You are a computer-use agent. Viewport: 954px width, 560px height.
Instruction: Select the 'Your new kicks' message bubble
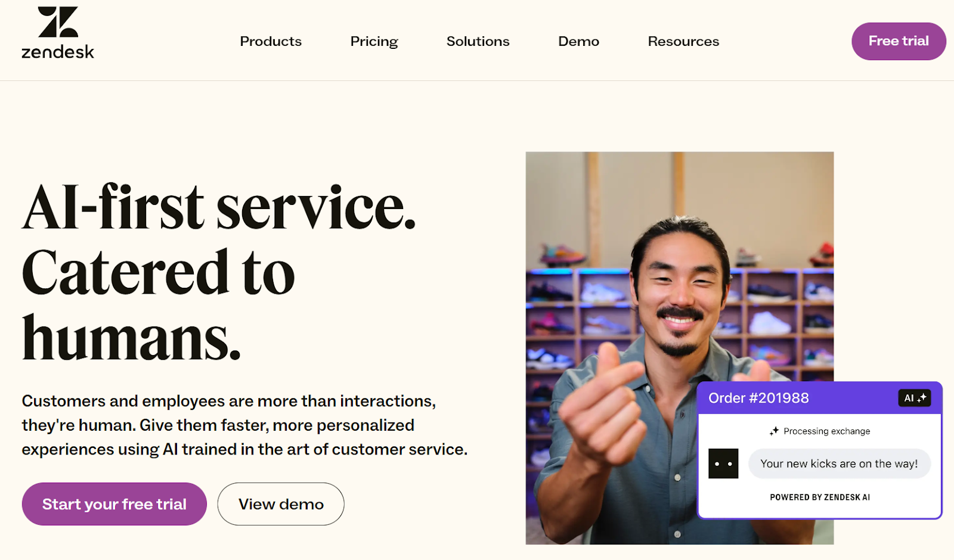click(839, 463)
